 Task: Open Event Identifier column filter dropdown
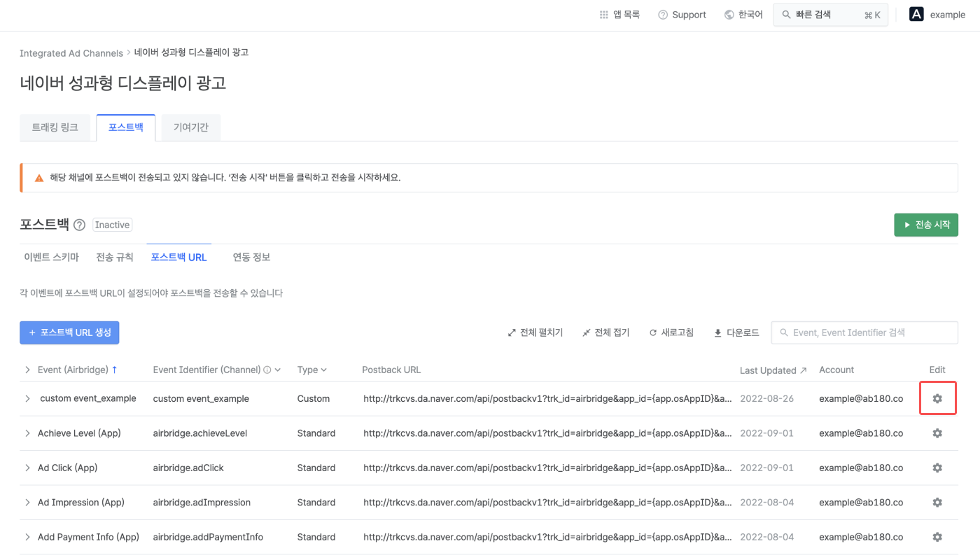pyautogui.click(x=278, y=370)
